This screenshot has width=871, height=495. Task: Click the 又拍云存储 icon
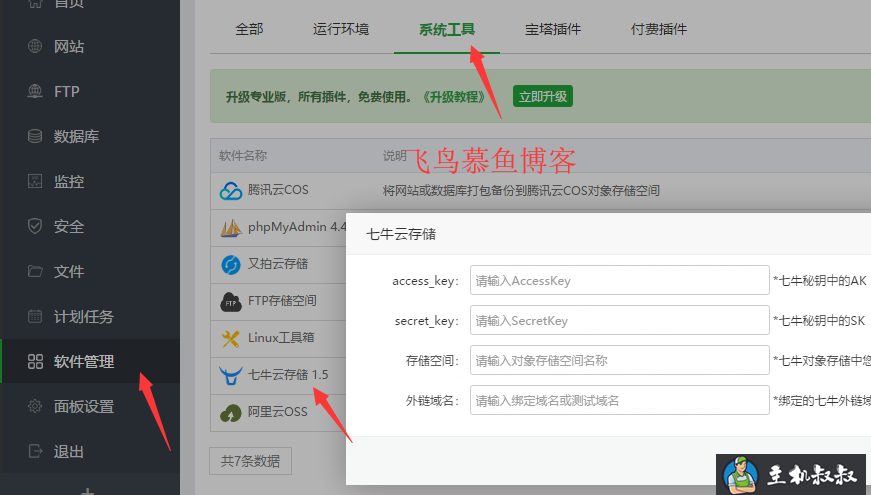tap(231, 264)
